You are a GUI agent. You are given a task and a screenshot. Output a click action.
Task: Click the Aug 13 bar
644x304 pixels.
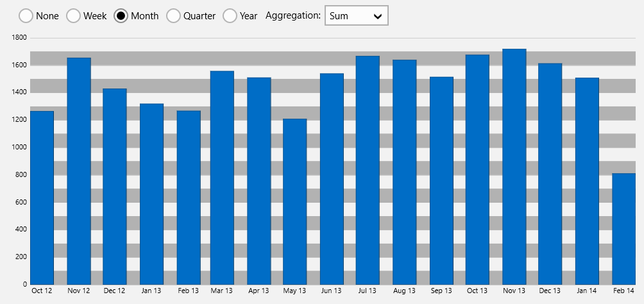[x=405, y=172]
